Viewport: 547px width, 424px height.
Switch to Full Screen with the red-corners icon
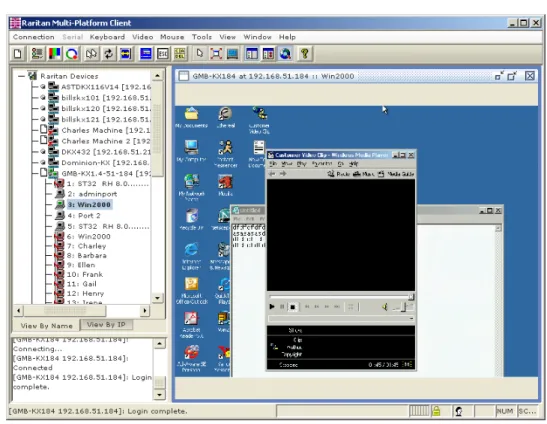[216, 54]
